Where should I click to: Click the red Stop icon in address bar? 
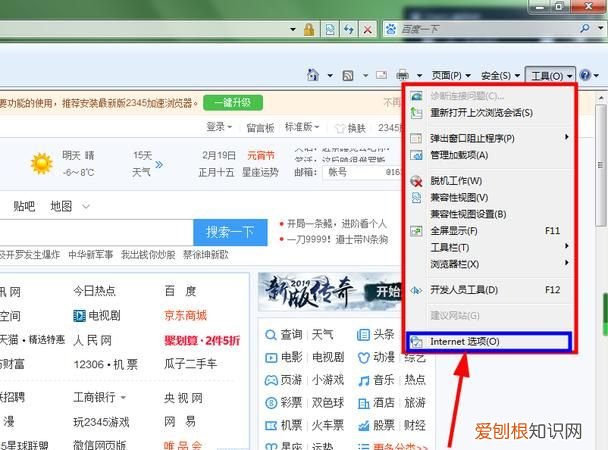[x=367, y=29]
